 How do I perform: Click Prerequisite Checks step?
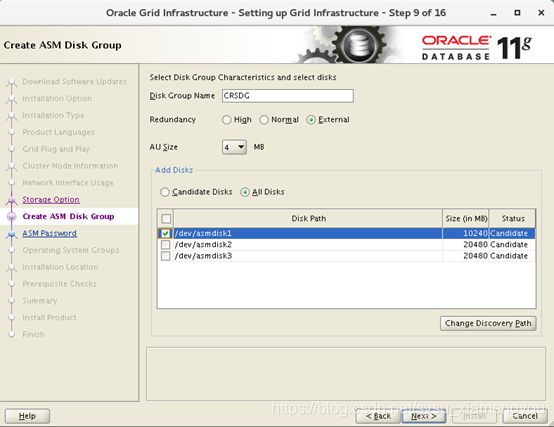point(59,284)
